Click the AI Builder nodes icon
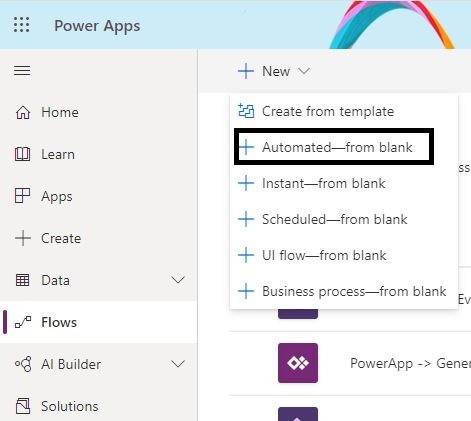This screenshot has height=421, width=471. [x=23, y=364]
